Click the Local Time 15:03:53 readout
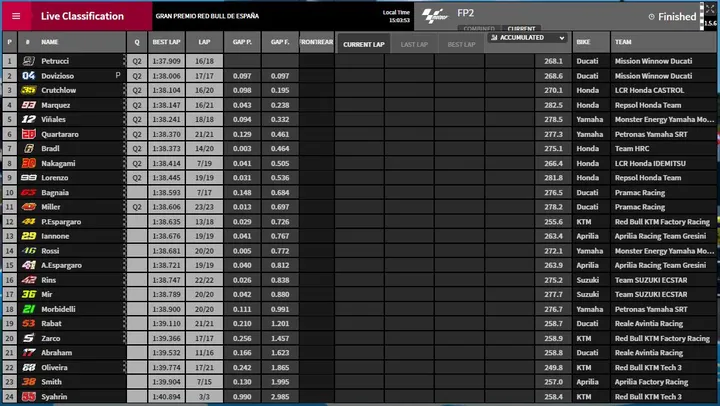The image size is (720, 406). [396, 16]
